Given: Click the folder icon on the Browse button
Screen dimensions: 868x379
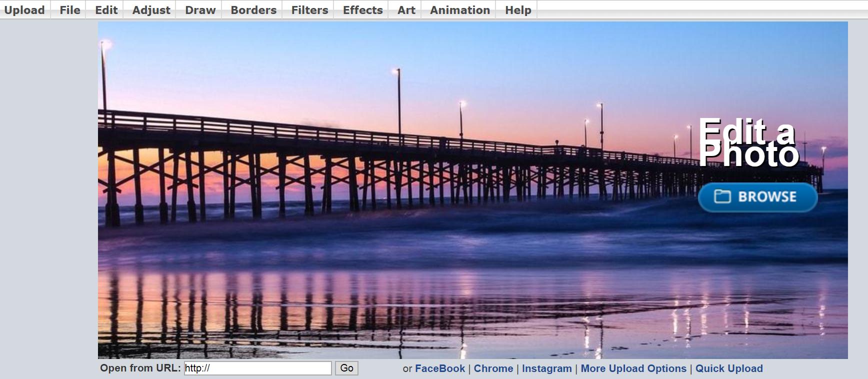Looking at the screenshot, I should 722,196.
